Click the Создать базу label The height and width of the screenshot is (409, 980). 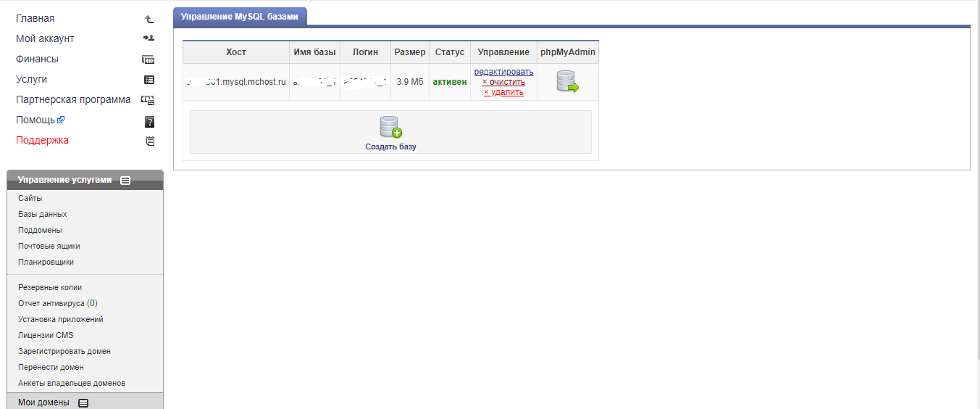click(390, 146)
